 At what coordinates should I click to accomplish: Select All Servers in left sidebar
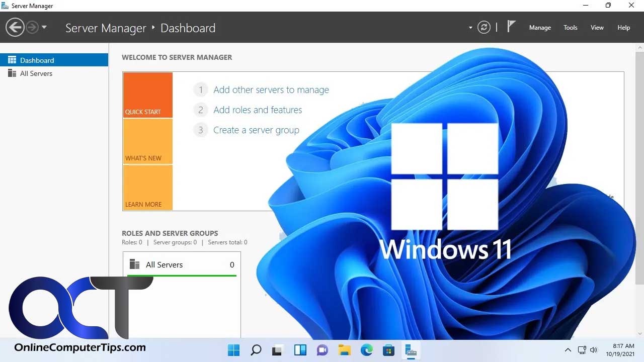(x=36, y=73)
